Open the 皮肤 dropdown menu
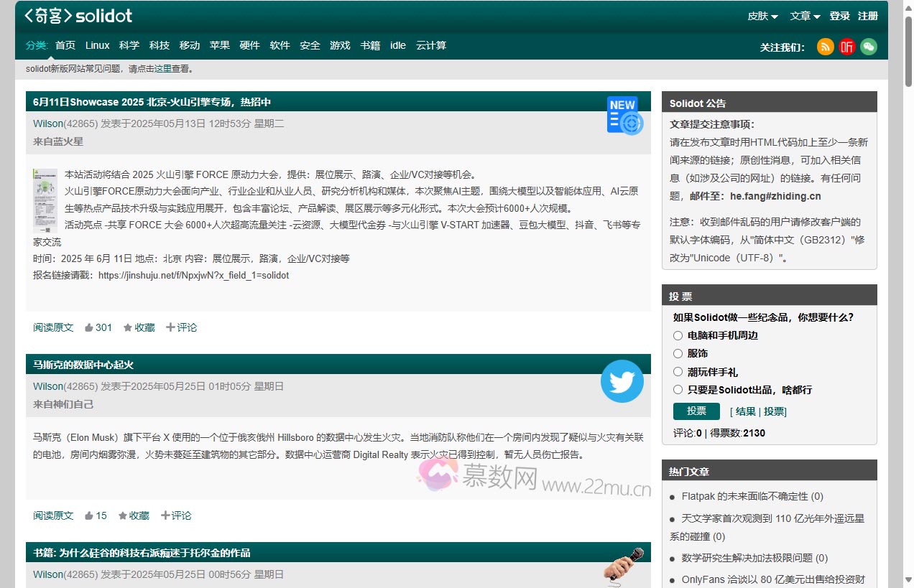The height and width of the screenshot is (588, 914). (761, 15)
